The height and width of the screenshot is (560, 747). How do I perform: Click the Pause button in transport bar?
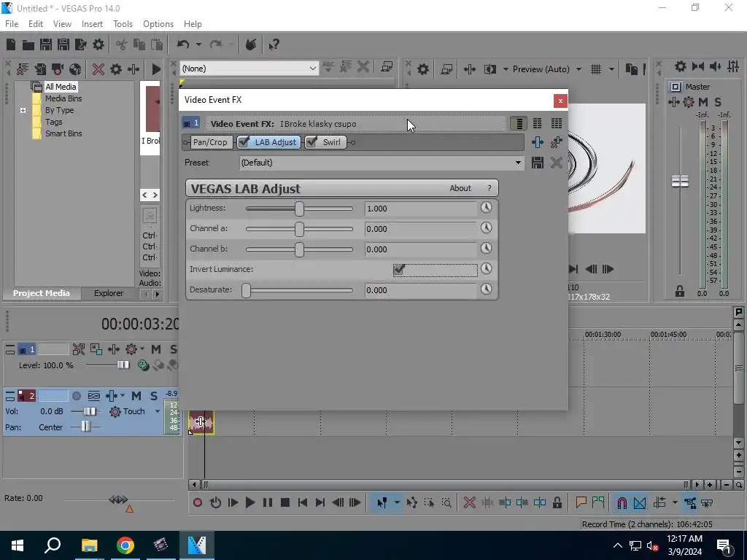pyautogui.click(x=267, y=502)
